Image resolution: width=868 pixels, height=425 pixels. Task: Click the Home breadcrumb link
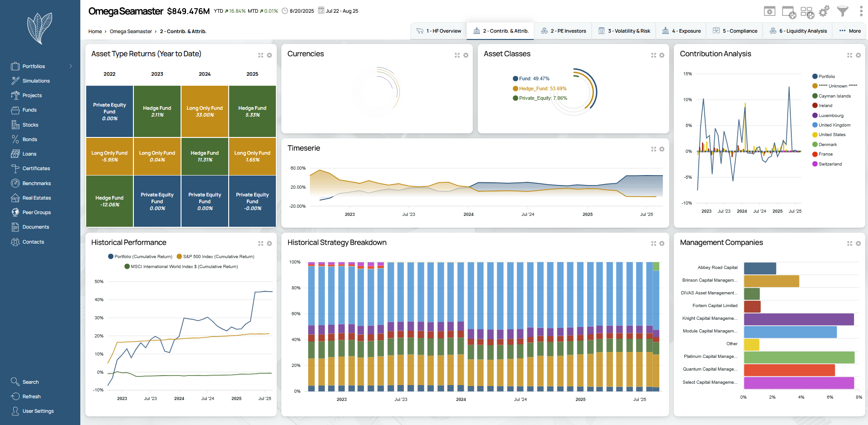click(x=95, y=31)
